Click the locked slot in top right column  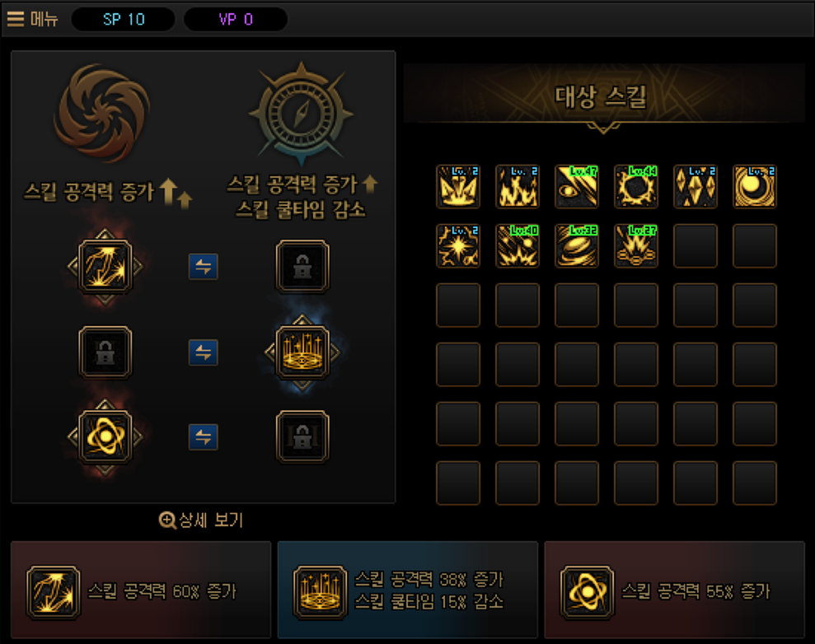click(x=302, y=267)
